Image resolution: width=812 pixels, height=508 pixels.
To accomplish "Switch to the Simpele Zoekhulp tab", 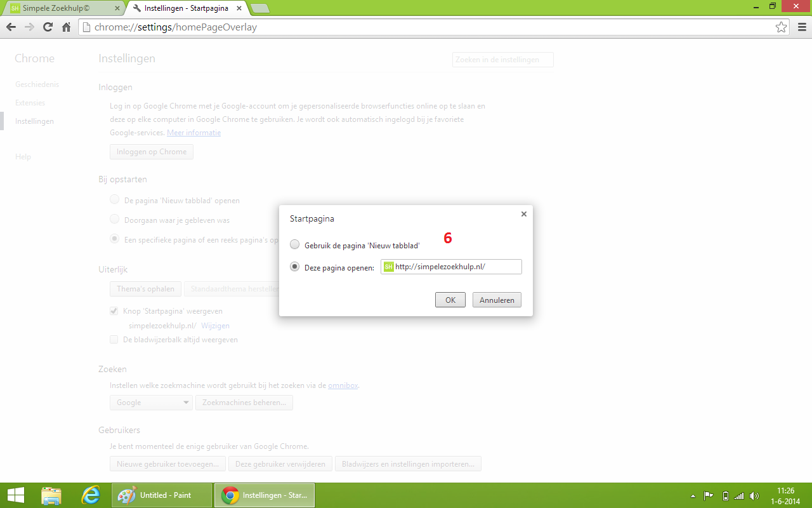I will pos(63,8).
